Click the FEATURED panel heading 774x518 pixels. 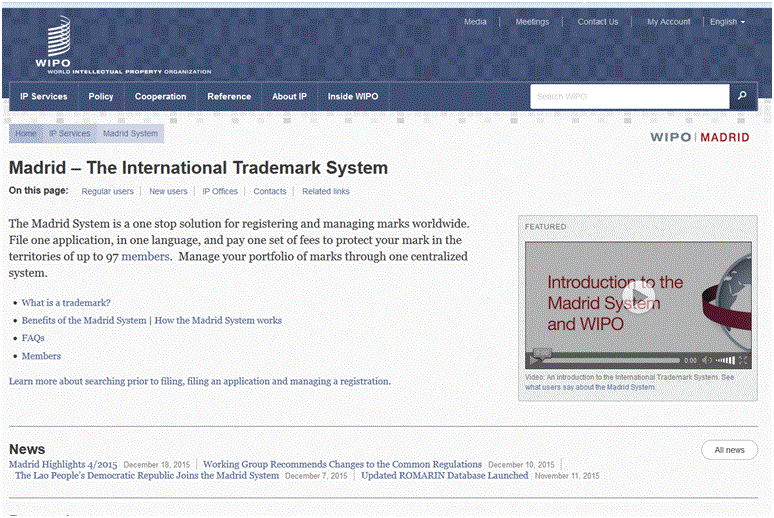coord(545,227)
